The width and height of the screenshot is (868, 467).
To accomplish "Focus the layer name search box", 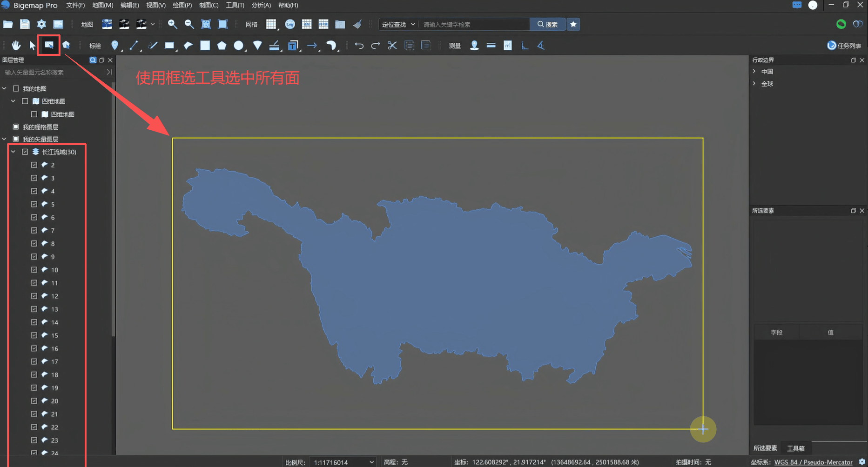I will point(53,72).
